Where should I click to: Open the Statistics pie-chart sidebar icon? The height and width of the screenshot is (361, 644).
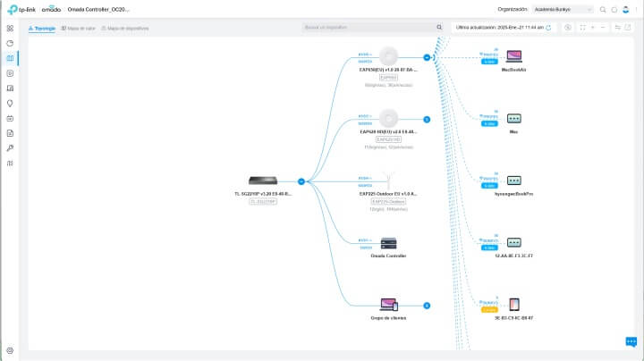10,43
